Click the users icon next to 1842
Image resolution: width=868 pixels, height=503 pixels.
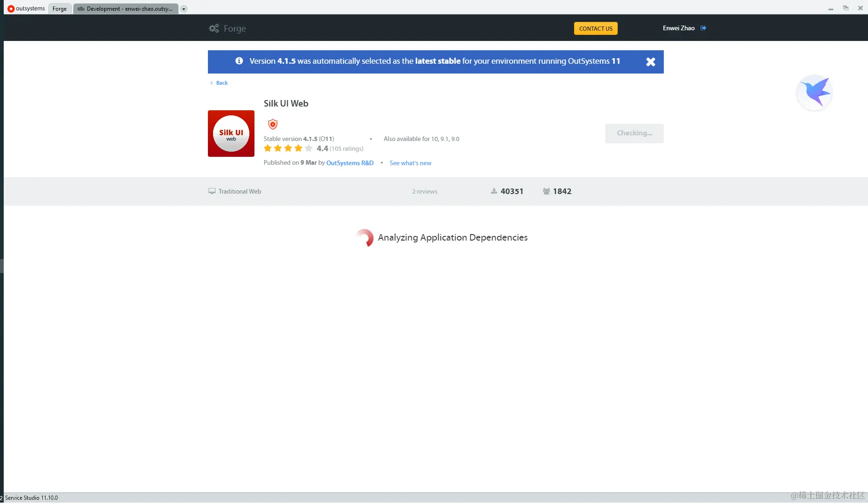point(547,191)
